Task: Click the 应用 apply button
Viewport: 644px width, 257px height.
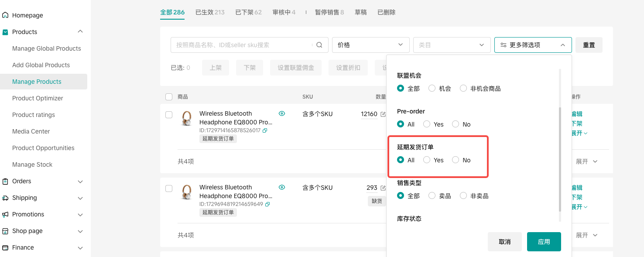Action: (x=544, y=242)
